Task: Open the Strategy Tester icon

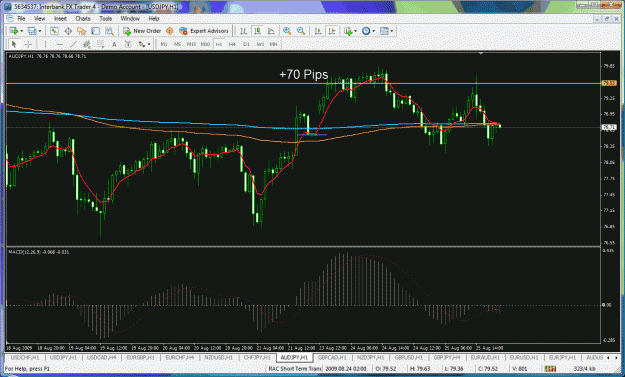Action: (109, 31)
